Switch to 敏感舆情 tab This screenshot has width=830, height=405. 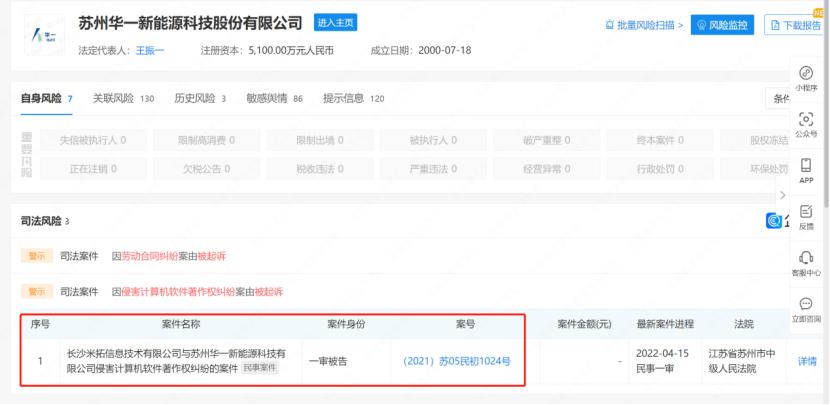pos(274,98)
